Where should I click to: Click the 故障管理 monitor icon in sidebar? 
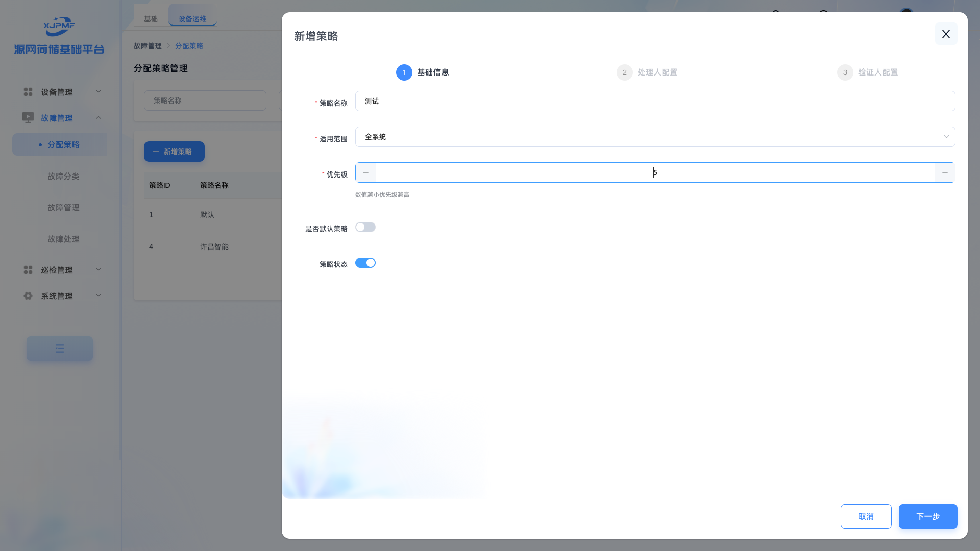tap(28, 118)
